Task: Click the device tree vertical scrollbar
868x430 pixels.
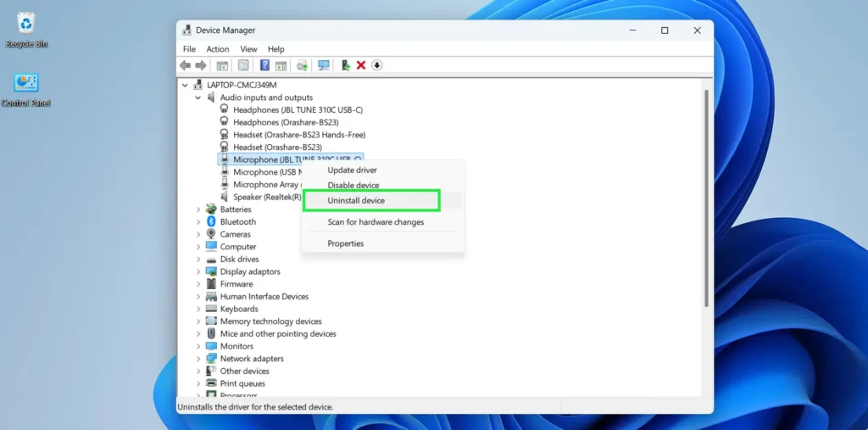Action: 706,198
